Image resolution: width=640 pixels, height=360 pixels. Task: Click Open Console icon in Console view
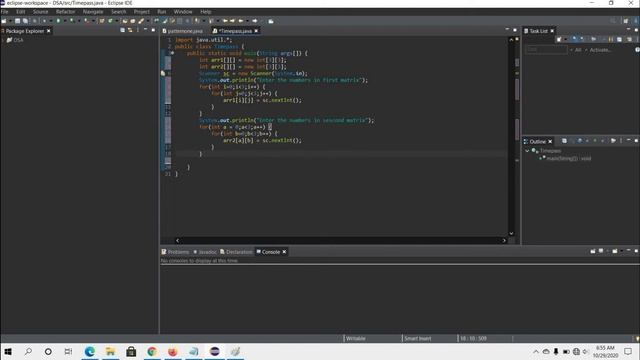point(615,251)
